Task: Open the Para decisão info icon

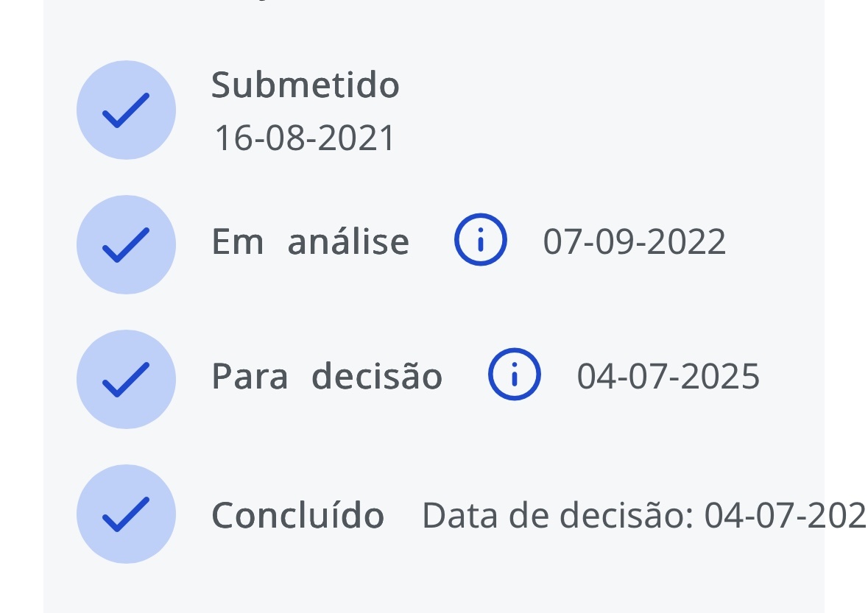Action: (515, 375)
